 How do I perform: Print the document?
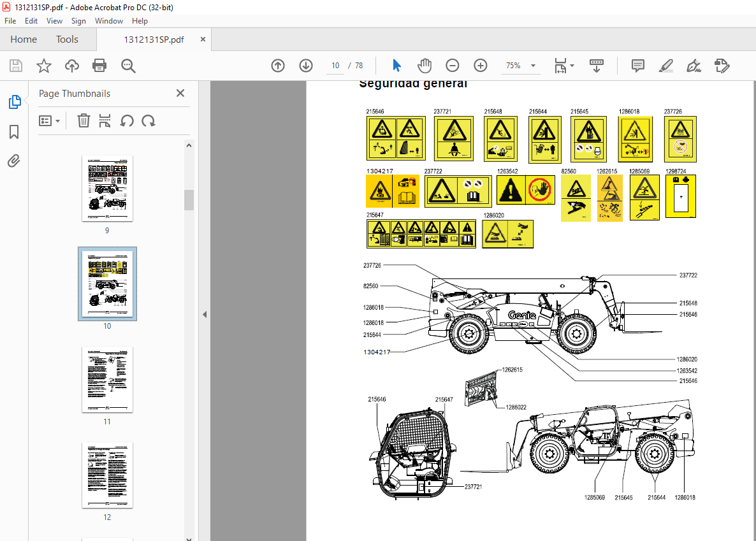pos(99,66)
